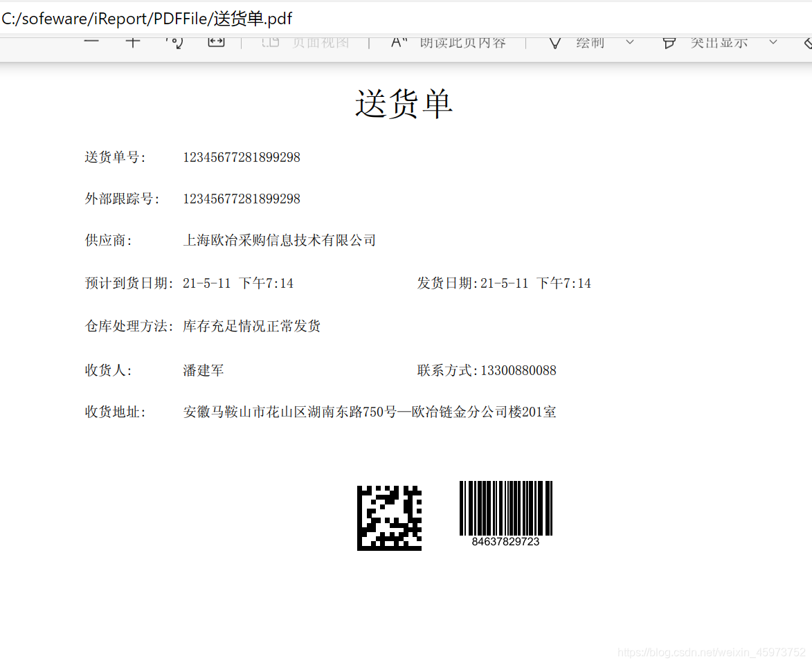
Task: Click the address 安徽马鞍山市花山区湖南东路750号
Action: point(290,412)
